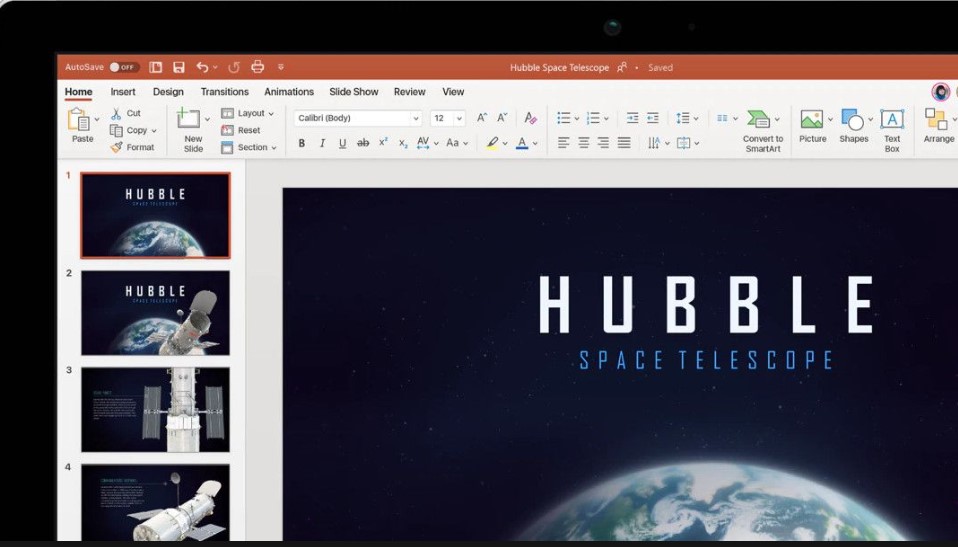Click Convert to SmartArt

click(x=762, y=130)
